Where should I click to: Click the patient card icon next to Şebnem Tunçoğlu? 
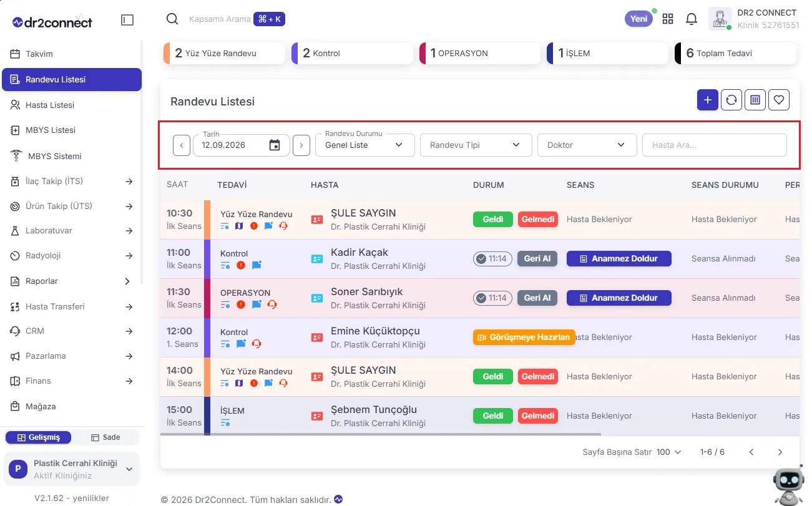(x=317, y=416)
